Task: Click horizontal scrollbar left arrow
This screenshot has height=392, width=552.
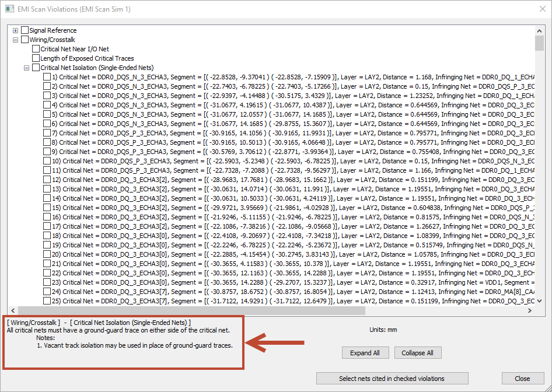Action: pos(13,310)
